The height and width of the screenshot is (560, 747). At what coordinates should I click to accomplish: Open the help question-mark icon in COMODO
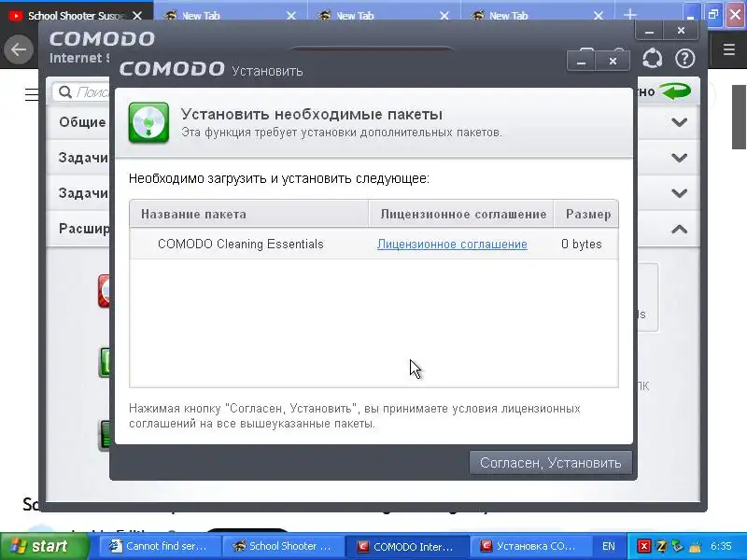pyautogui.click(x=684, y=59)
